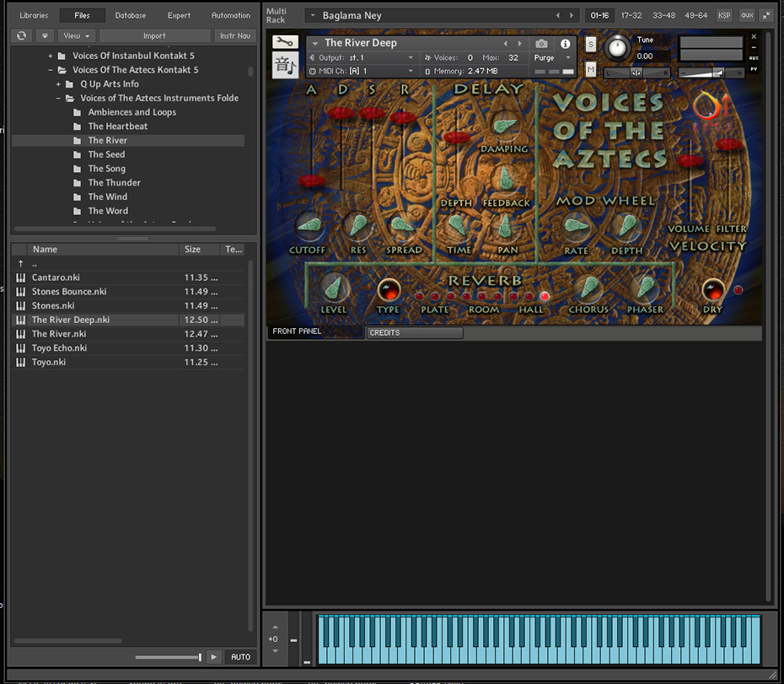Toggle the LED beside the DRY knob
This screenshot has height=684, width=784.
pyautogui.click(x=738, y=290)
